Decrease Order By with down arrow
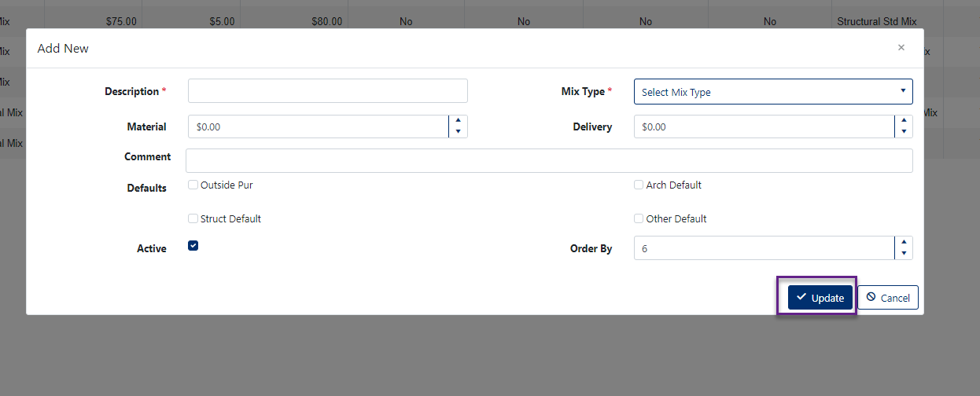This screenshot has width=980, height=396. pos(904,254)
